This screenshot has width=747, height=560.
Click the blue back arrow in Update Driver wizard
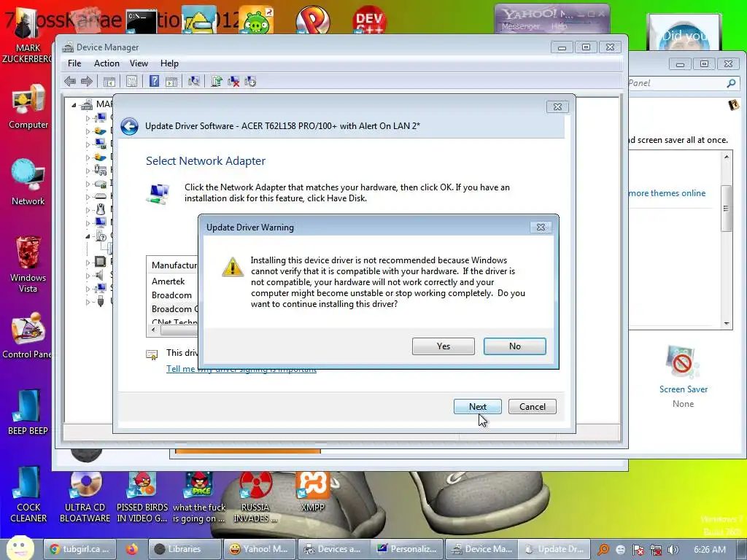(x=129, y=126)
